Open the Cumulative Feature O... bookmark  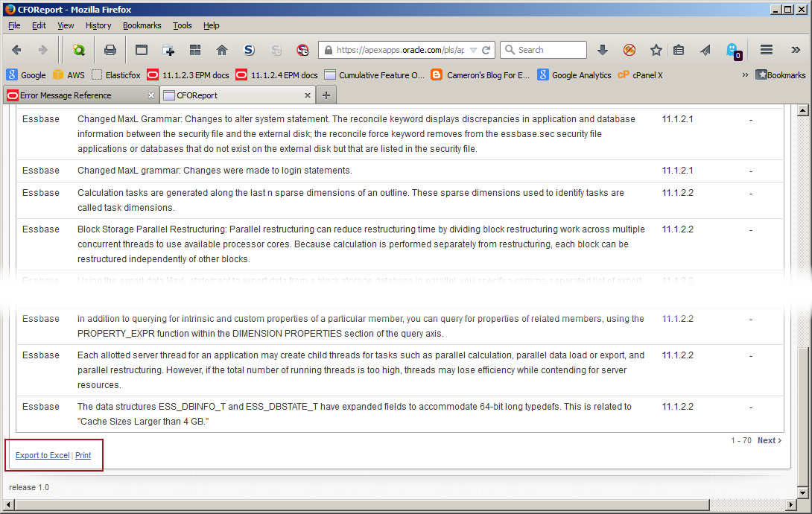[x=375, y=75]
